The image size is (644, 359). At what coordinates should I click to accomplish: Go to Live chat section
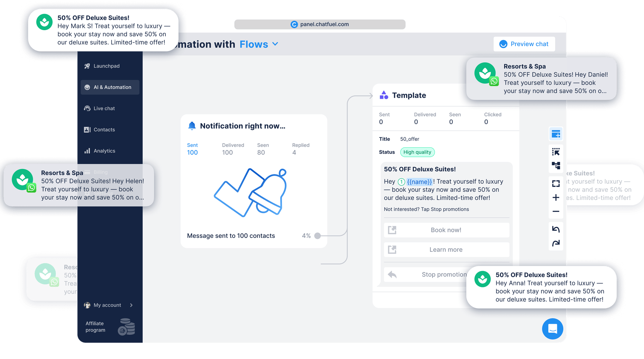(104, 109)
